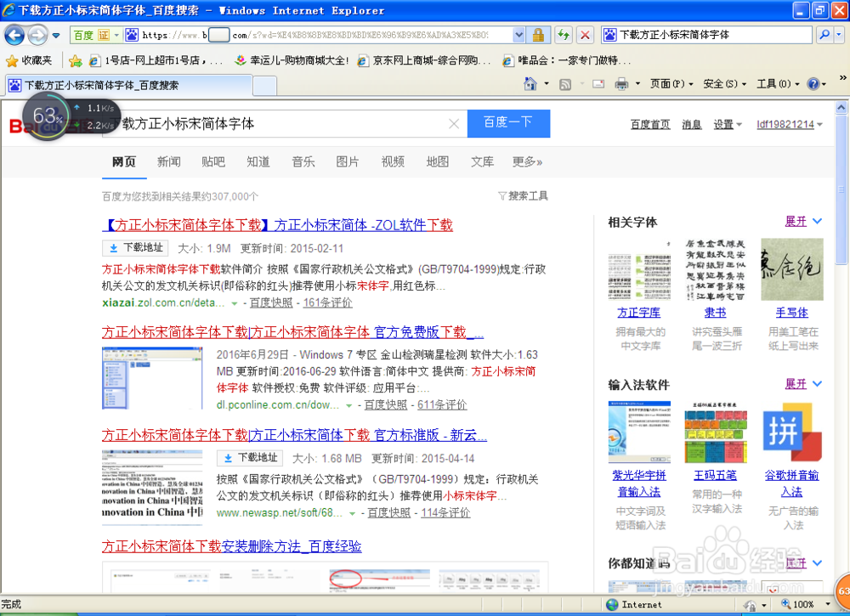Open the ZOL软件下载 result title
Viewport: 850px width, 616px height.
click(x=278, y=225)
